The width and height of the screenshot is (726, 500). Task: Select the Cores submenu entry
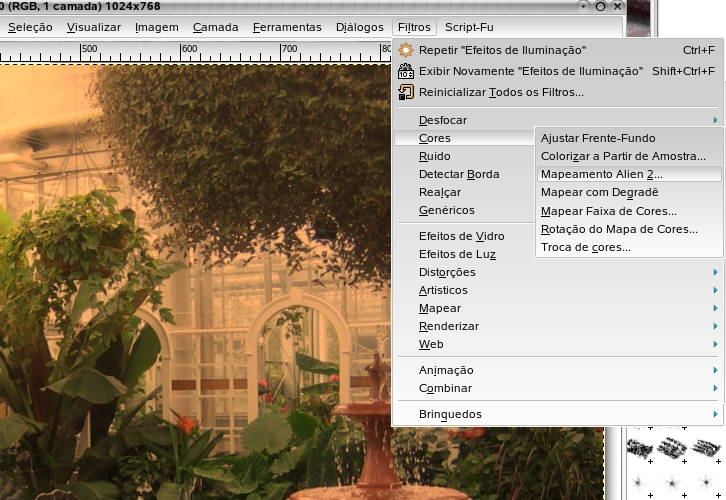(x=464, y=138)
